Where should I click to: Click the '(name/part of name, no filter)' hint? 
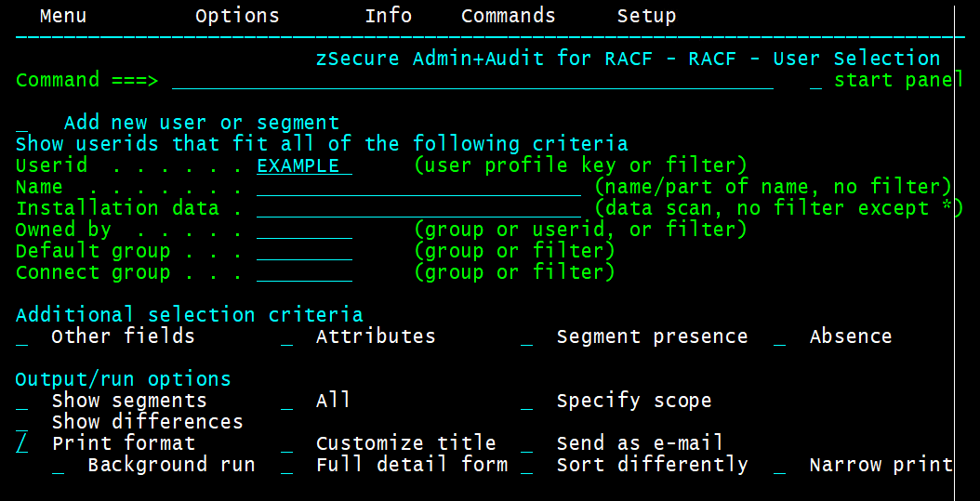773,187
